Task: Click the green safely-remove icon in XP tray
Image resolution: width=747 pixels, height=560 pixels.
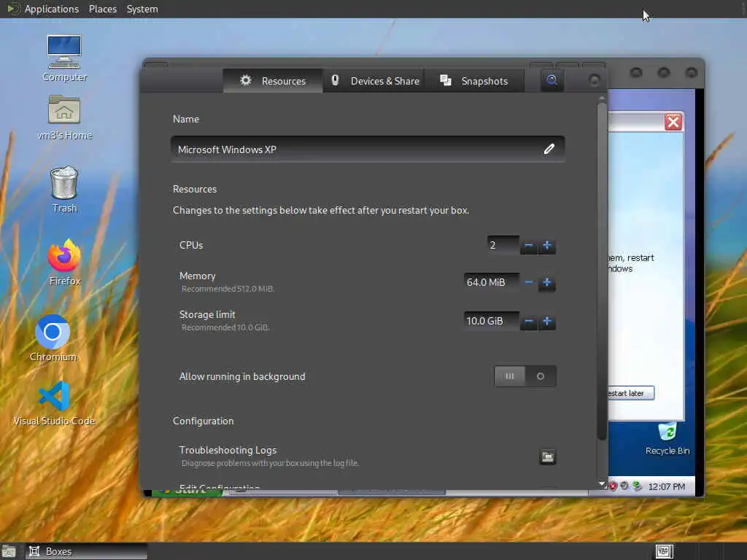Action: coord(637,486)
